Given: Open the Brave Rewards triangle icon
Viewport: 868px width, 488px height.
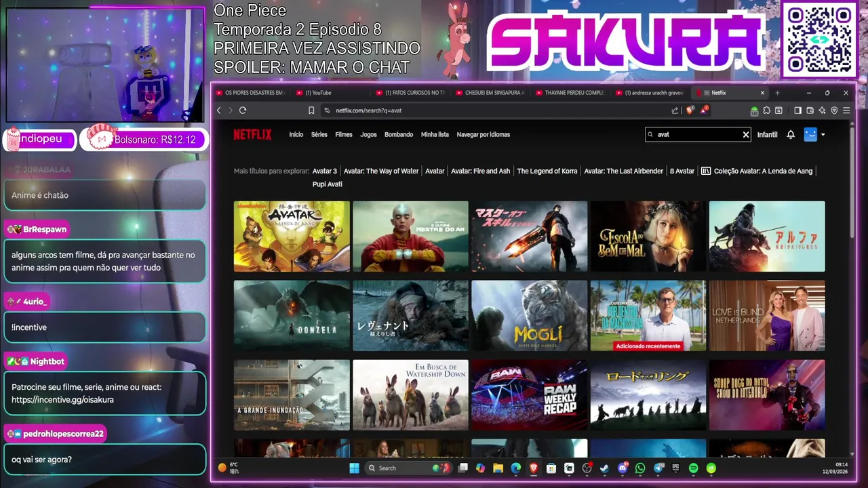Looking at the screenshot, I should [704, 110].
